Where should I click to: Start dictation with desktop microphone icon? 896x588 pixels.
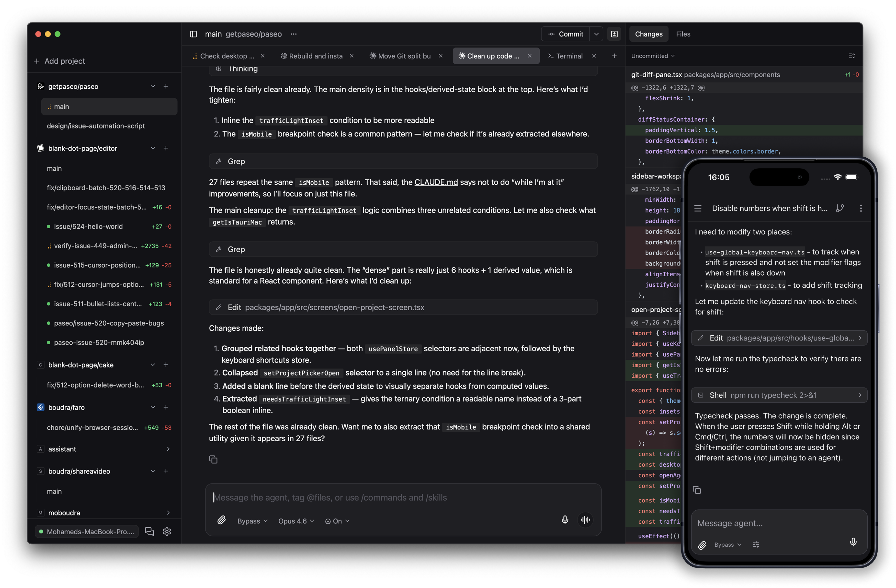565,520
